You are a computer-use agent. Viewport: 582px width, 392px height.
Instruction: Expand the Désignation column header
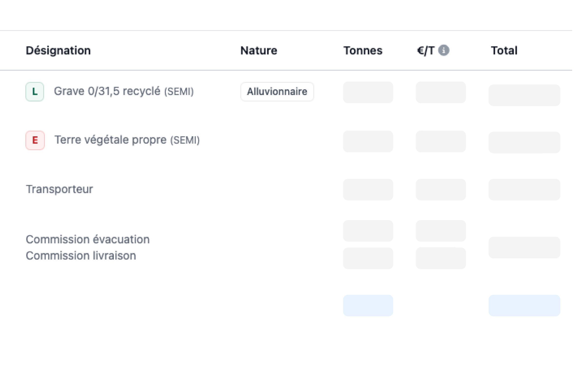[x=58, y=51]
